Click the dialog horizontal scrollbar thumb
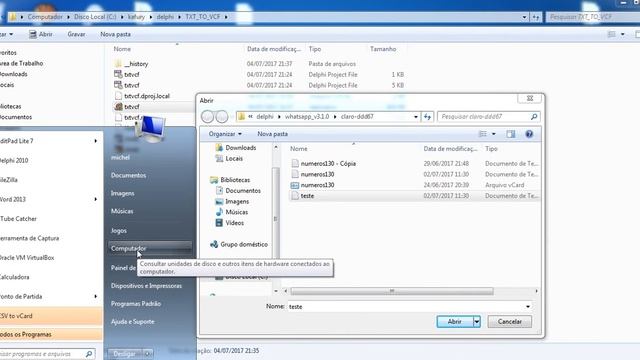This screenshot has height=360, width=640. (392, 291)
